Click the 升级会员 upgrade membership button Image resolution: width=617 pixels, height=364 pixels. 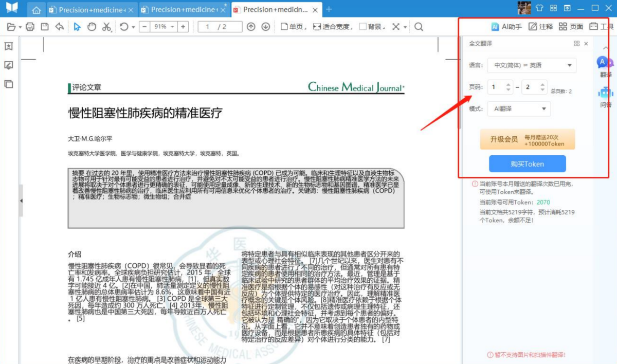point(528,139)
